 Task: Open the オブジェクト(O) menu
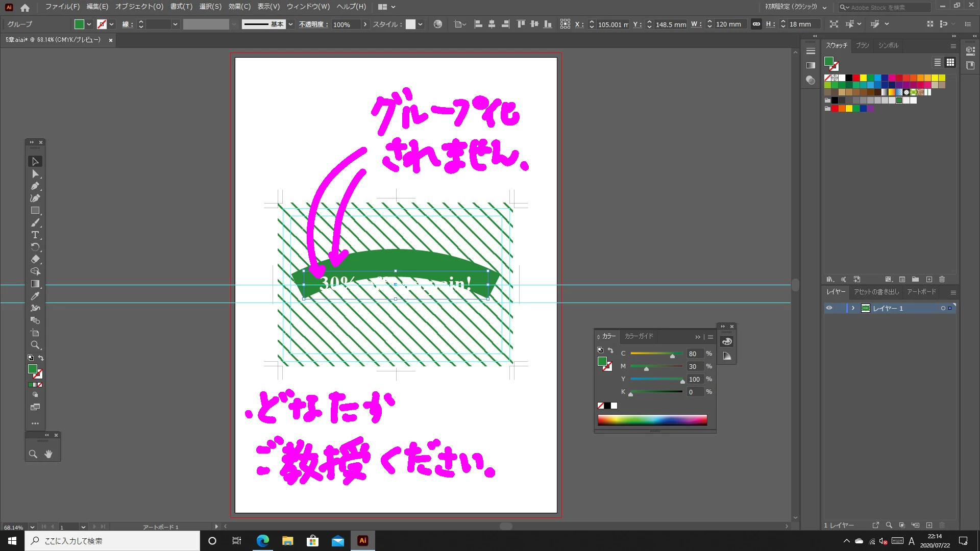coord(139,7)
